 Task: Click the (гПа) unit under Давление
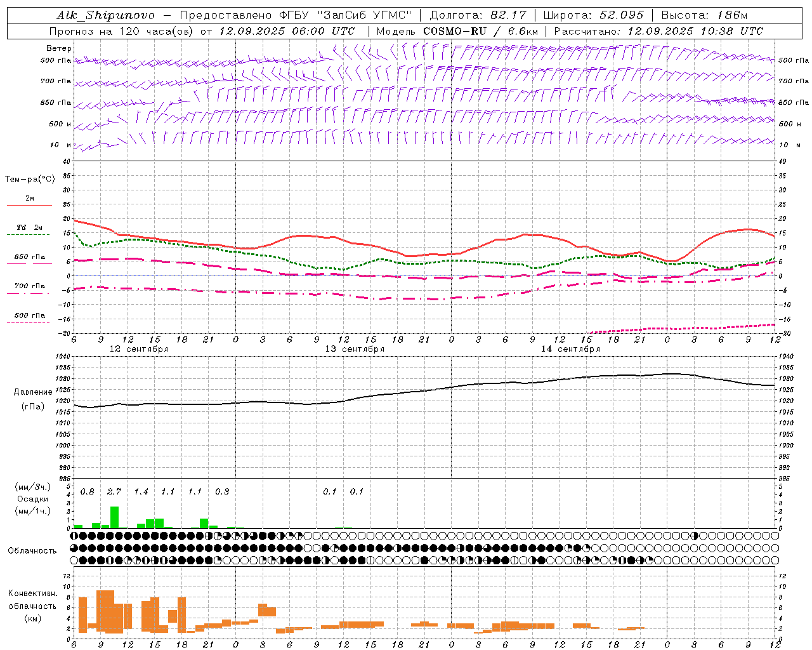pos(33,407)
